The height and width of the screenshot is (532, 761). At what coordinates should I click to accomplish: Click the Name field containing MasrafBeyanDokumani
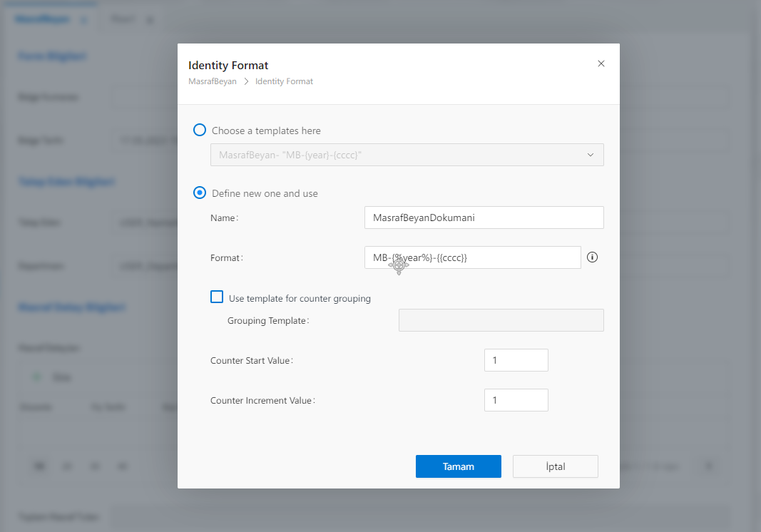coord(484,218)
